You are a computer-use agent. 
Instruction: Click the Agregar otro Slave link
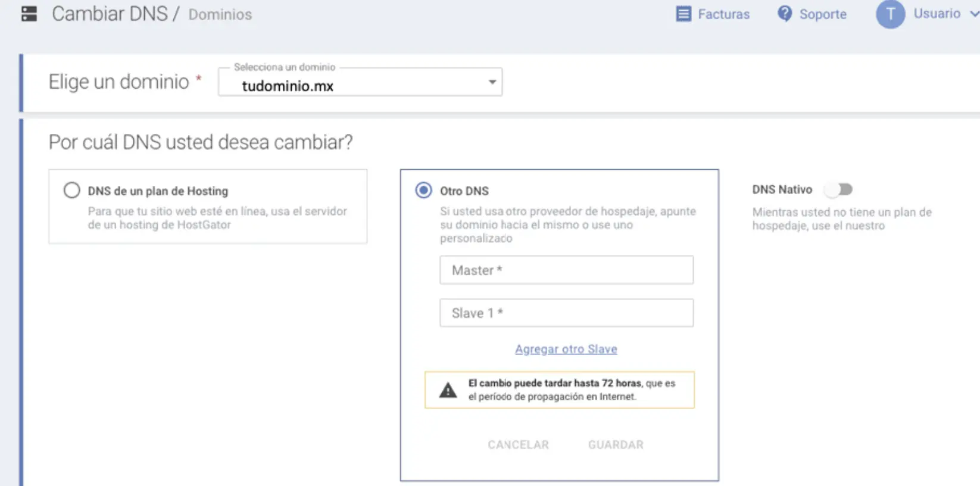tap(566, 349)
